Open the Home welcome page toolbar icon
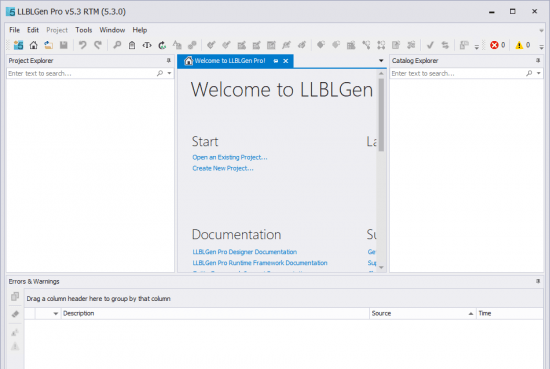This screenshot has height=369, width=550. pos(33,45)
